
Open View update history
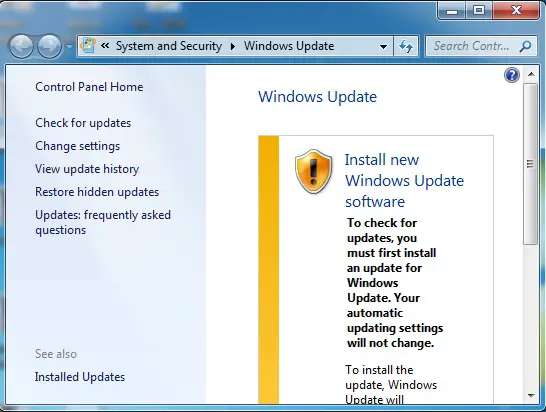[87, 169]
